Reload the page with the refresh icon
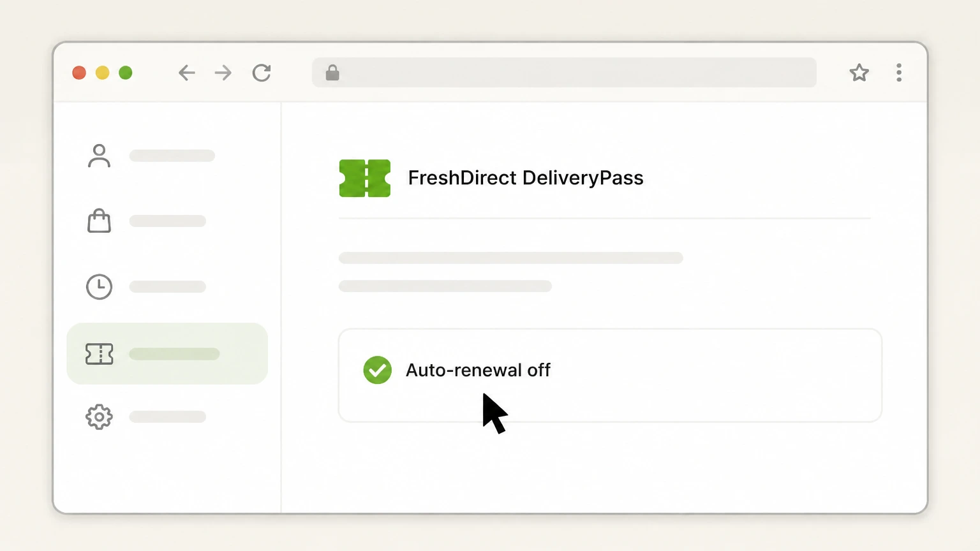 point(262,73)
